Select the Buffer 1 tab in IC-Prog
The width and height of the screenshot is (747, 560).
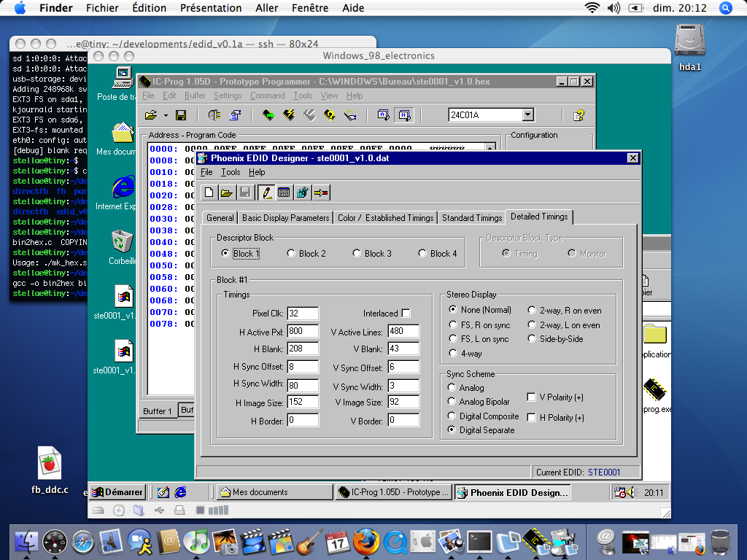point(158,411)
